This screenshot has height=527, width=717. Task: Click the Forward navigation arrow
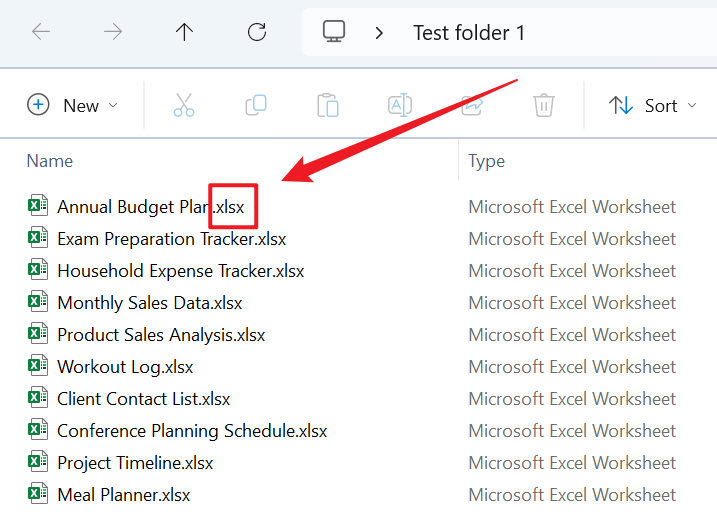point(113,32)
